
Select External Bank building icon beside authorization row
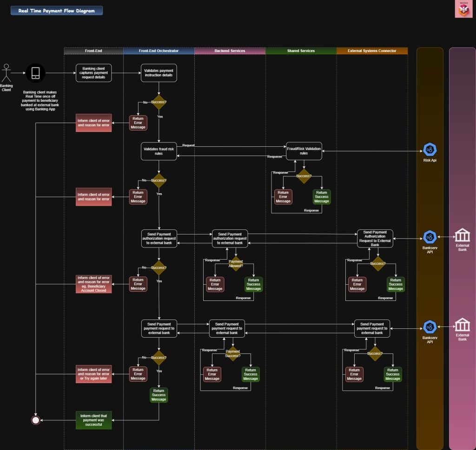(462, 235)
